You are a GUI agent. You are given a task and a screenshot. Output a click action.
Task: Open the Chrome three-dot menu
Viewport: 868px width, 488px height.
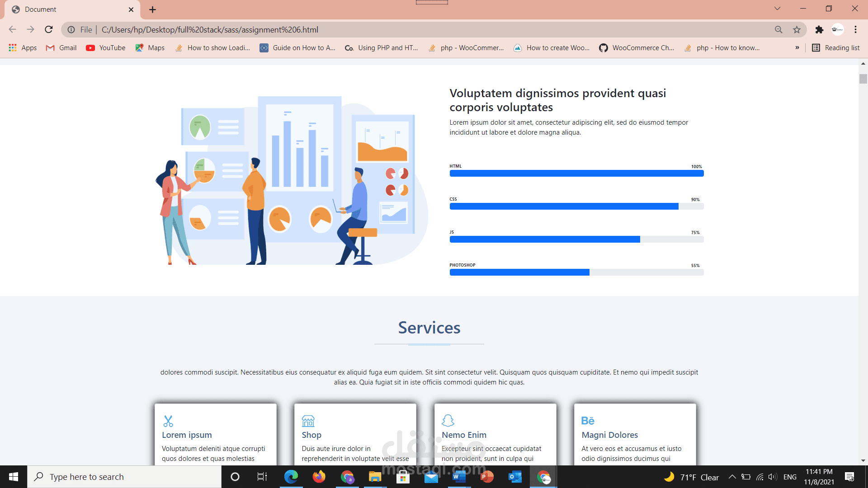coord(855,29)
